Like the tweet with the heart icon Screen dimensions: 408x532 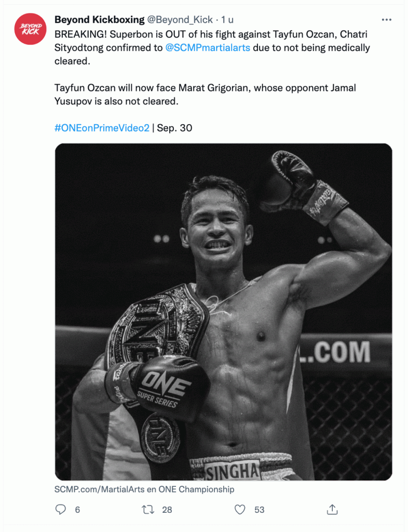pos(240,510)
